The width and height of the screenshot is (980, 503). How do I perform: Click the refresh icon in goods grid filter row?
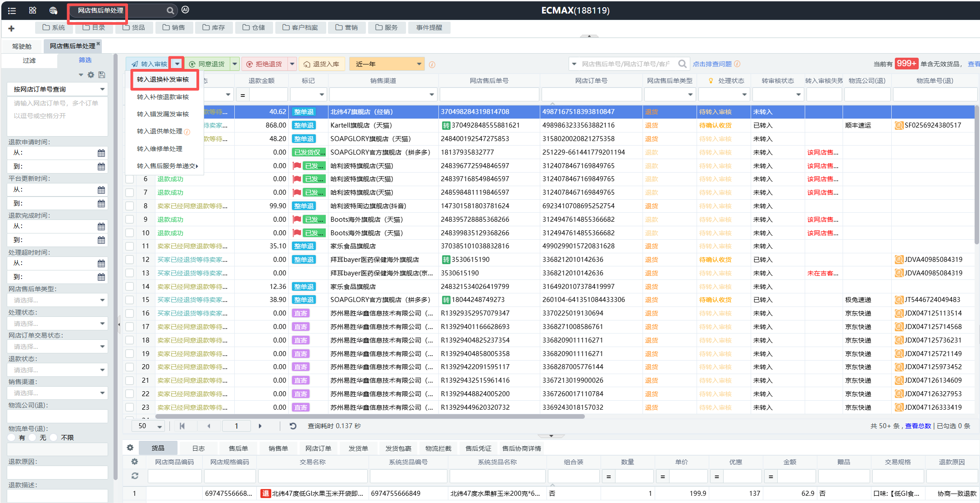[135, 476]
